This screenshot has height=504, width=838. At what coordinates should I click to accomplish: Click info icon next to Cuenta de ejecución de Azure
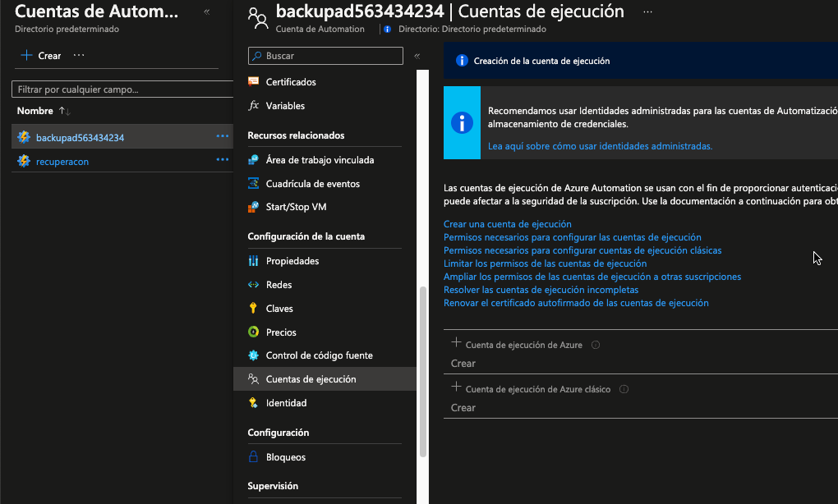pos(596,346)
